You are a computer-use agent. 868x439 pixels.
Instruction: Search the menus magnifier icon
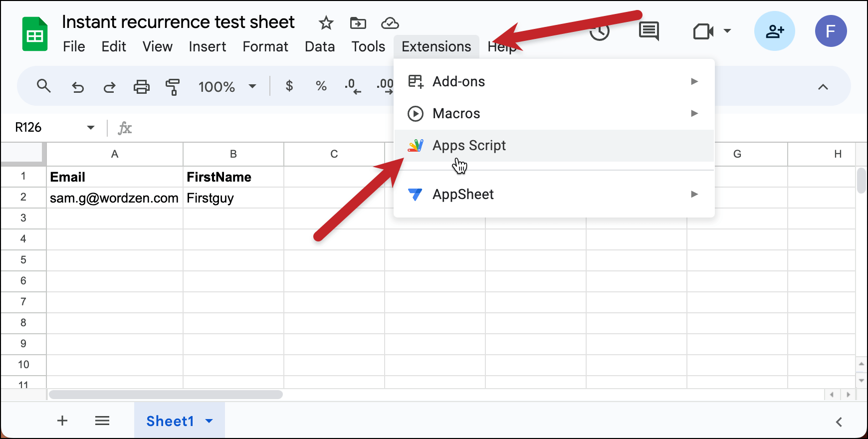[x=44, y=86]
